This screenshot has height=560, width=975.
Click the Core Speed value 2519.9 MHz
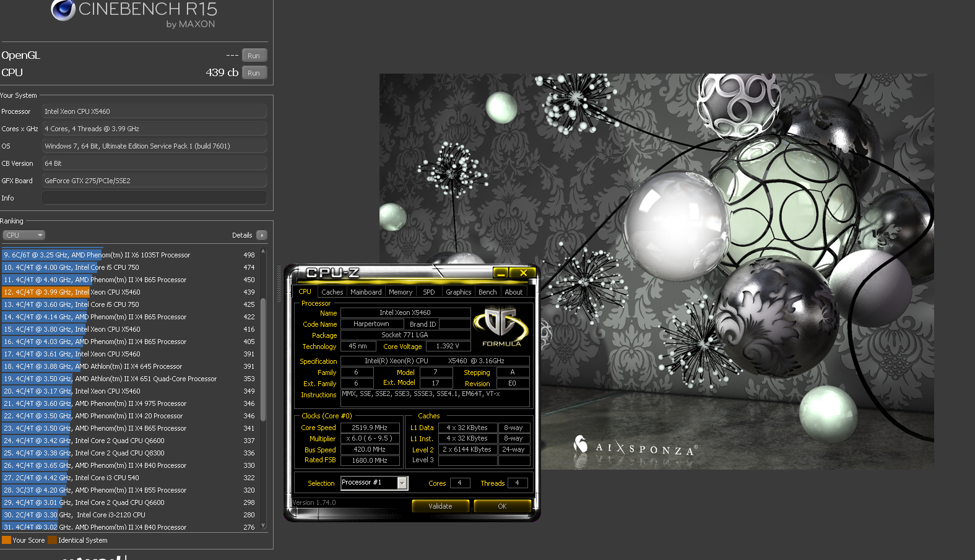(x=370, y=428)
